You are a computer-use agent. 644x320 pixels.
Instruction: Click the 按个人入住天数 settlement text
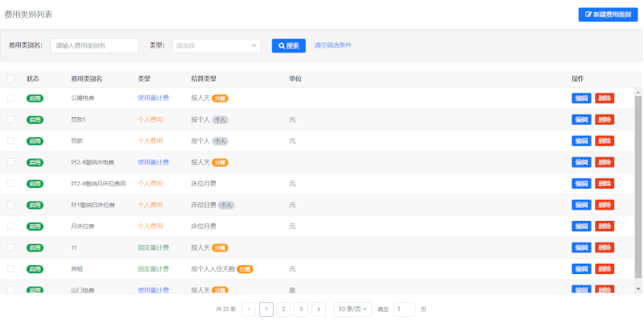coord(213,269)
